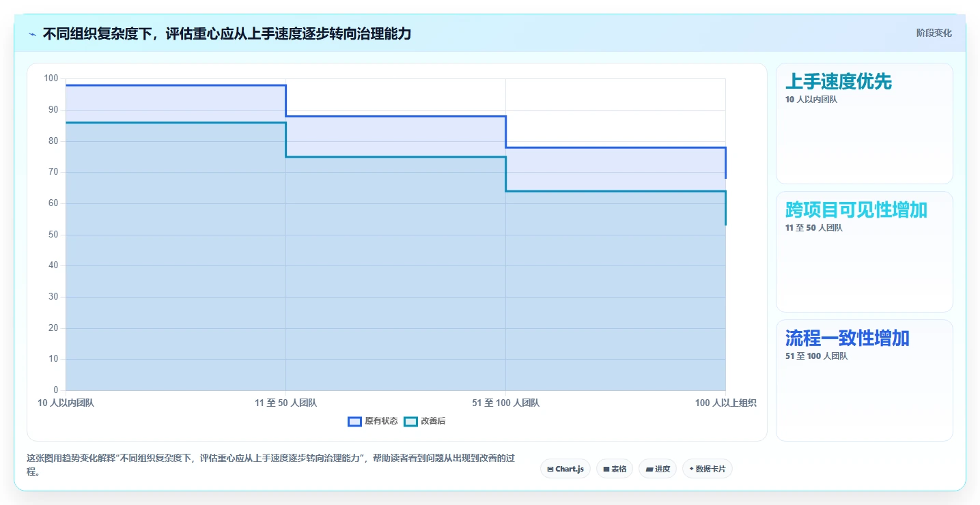Click the Chart.js tag pill
980x505 pixels.
pyautogui.click(x=565, y=469)
